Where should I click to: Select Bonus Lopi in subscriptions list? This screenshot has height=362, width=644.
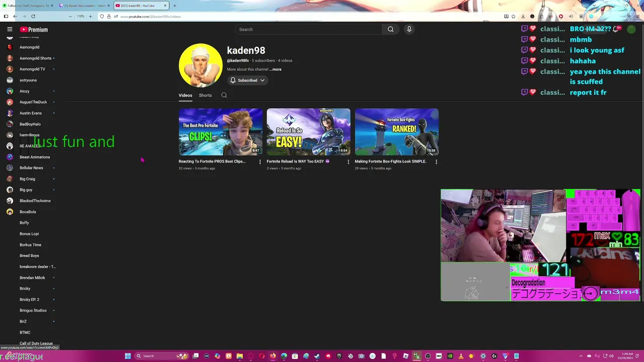29,234
